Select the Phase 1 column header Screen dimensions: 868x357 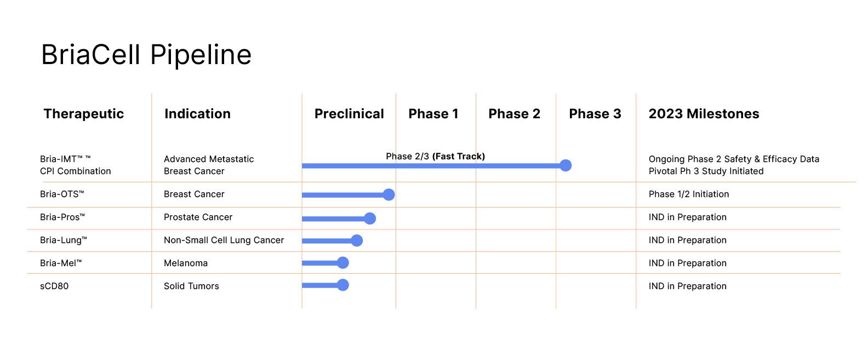[433, 114]
